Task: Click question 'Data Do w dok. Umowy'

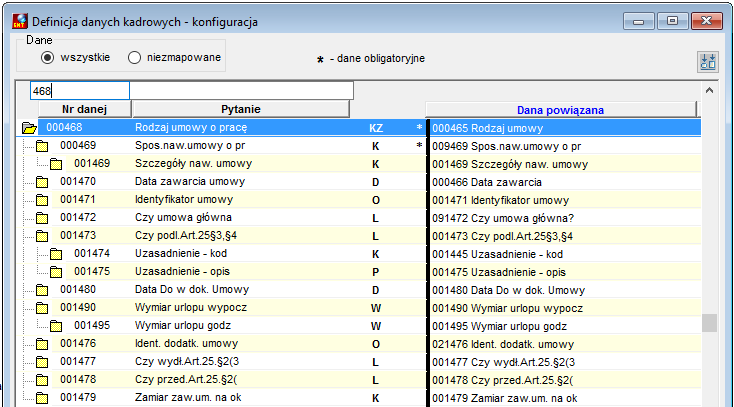Action: coord(192,289)
